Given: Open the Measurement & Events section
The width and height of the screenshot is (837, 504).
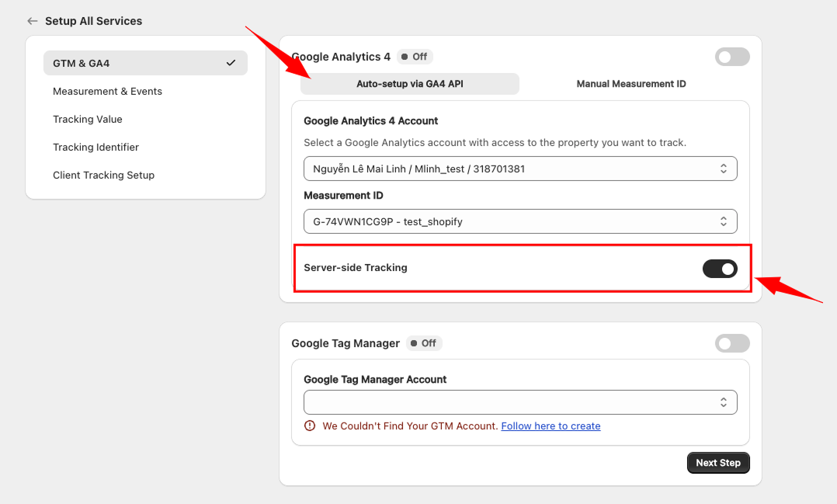Looking at the screenshot, I should (107, 91).
